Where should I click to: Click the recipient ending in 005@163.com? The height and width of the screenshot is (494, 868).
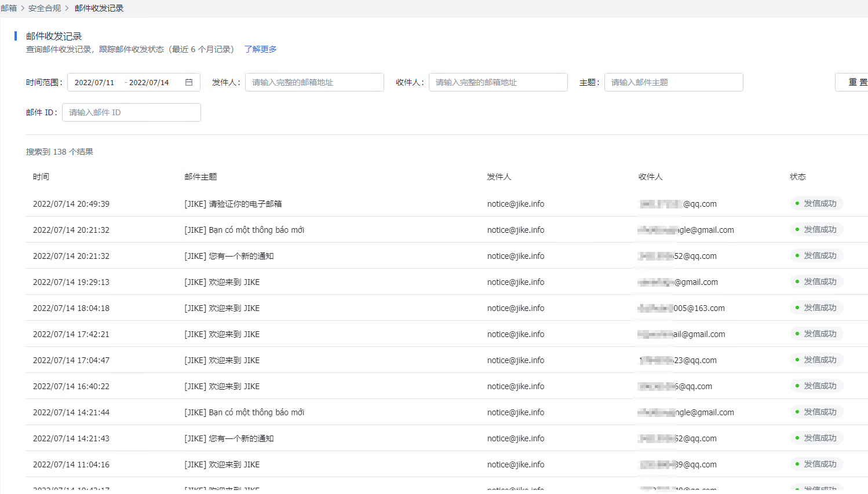[x=681, y=308]
